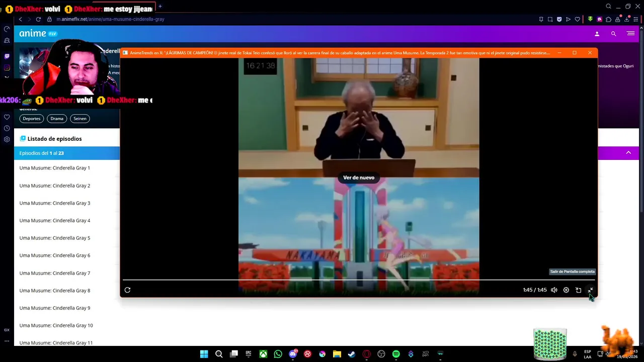The width and height of the screenshot is (644, 362).
Task: Open Twitch in the Opera sidebar
Action: 7,56
